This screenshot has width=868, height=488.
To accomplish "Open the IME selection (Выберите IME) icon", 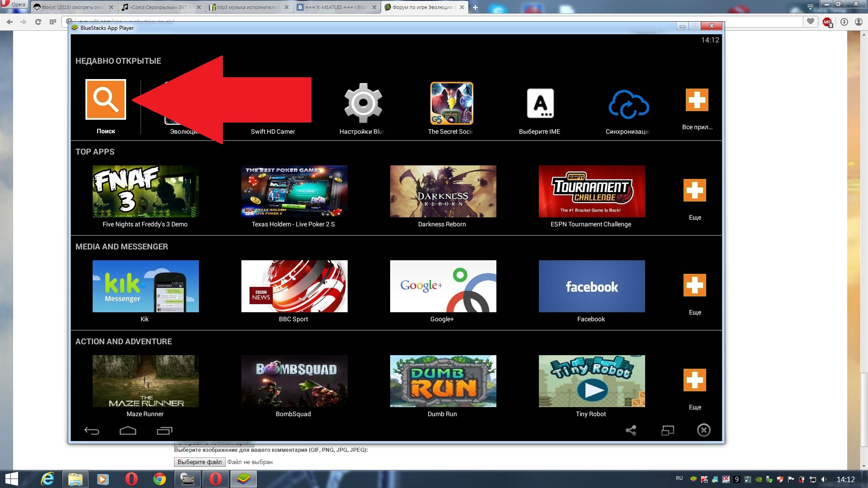I will click(540, 103).
